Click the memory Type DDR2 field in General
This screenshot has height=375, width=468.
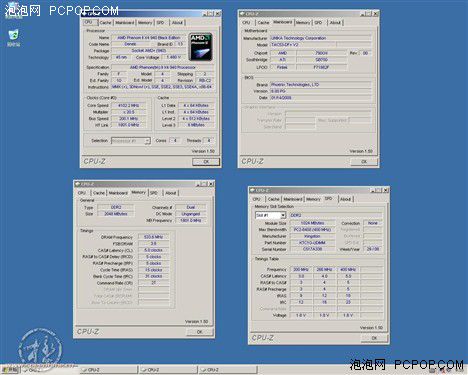point(116,207)
